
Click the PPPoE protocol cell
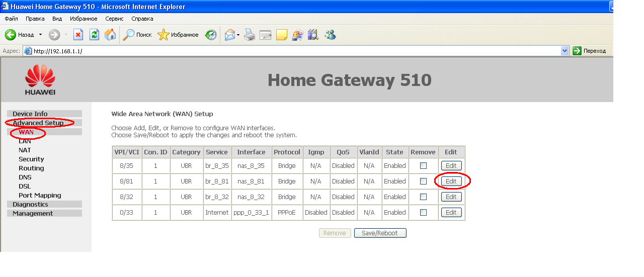click(287, 212)
